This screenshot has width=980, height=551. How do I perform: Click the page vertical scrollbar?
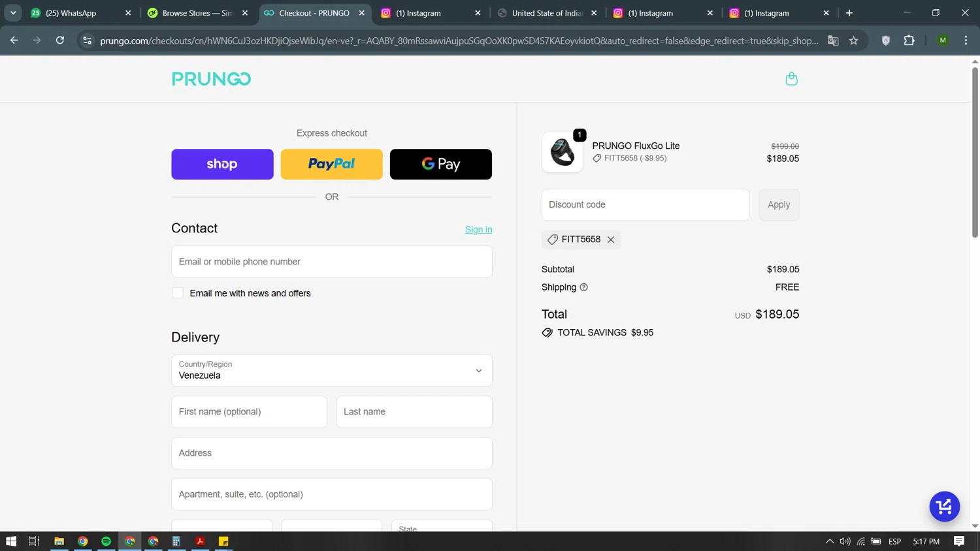coord(975,151)
